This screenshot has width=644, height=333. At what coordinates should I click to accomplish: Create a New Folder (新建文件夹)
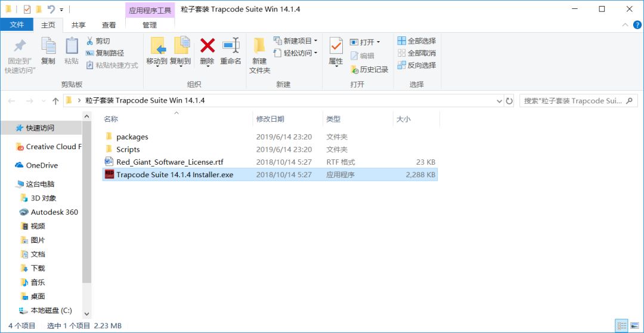[x=259, y=56]
